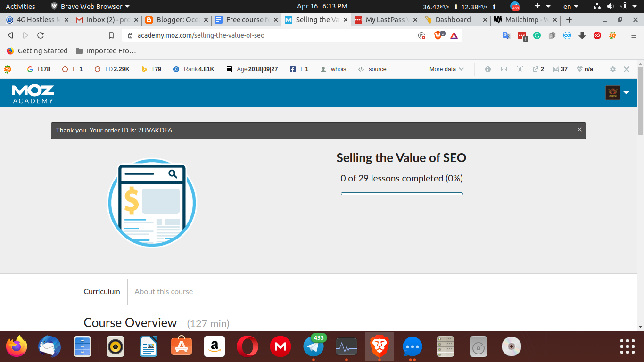The width and height of the screenshot is (644, 362).
Task: Launch Opera from the dock
Action: point(248,347)
